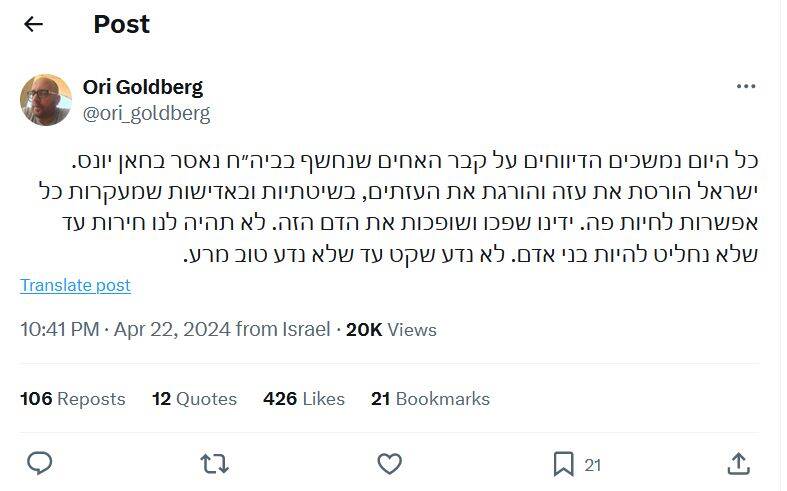Like the post with the heart icon
Viewport: 787px width, 491px height.
[389, 463]
